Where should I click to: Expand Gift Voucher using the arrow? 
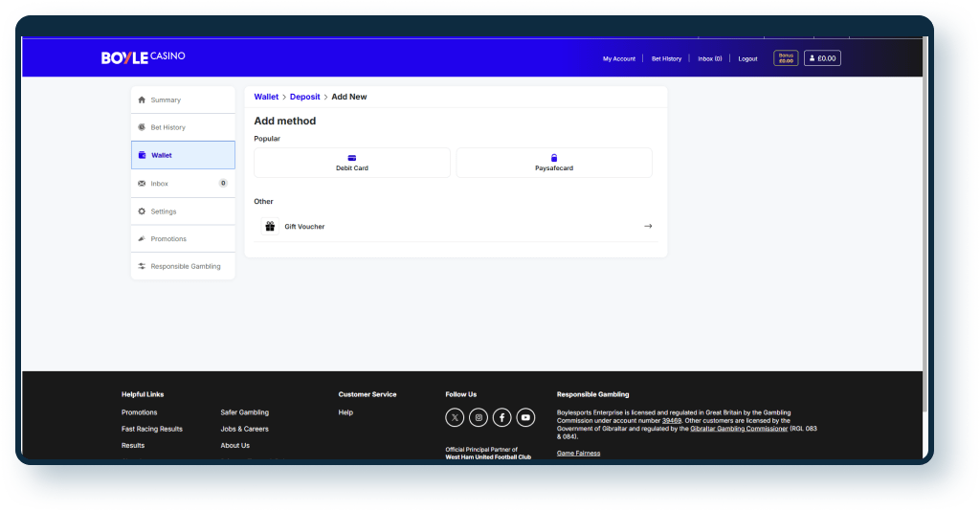(648, 227)
